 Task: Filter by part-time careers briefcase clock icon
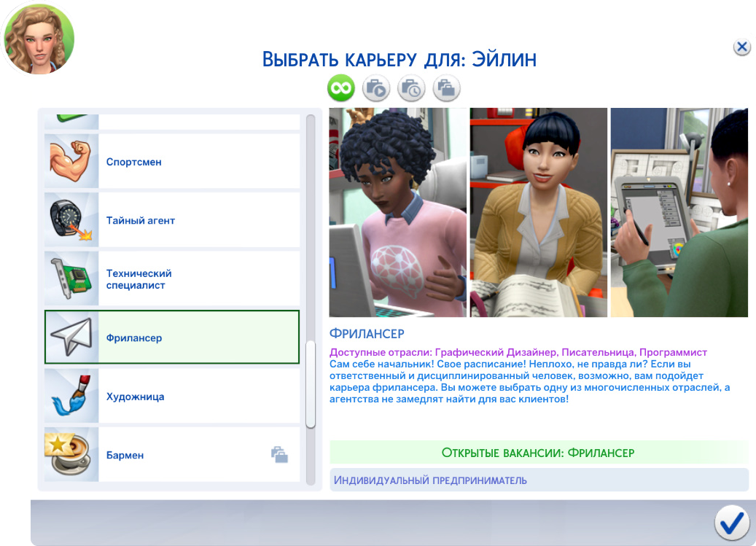tap(411, 88)
